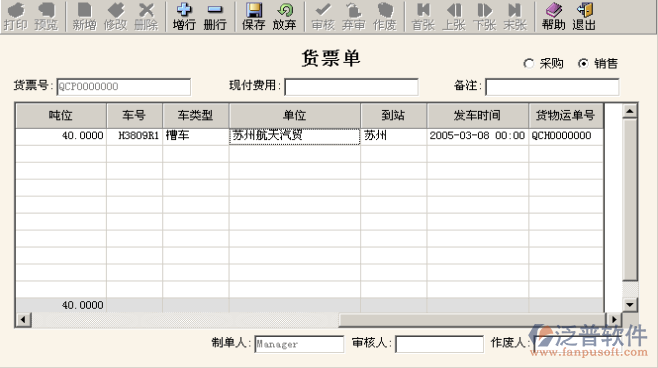
Task: Discard changes with the 放弃 icon
Action: tap(285, 10)
